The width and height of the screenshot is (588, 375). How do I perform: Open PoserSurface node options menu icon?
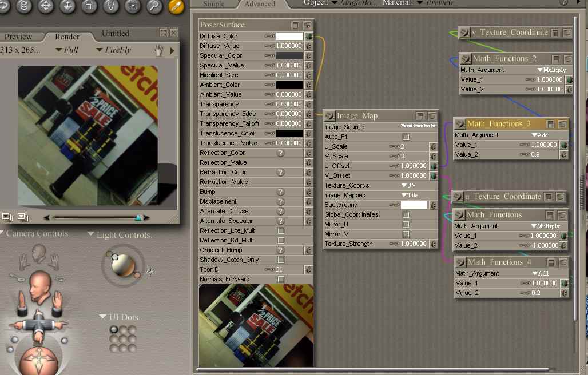(296, 25)
